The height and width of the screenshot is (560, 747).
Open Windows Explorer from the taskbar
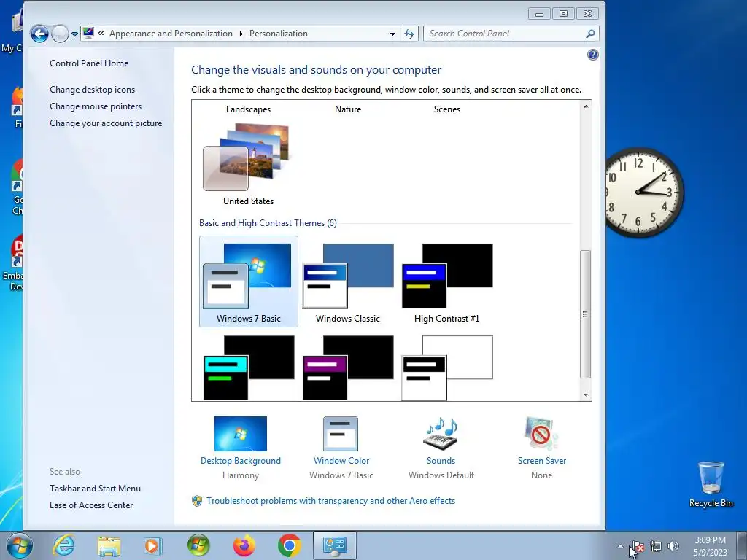(x=109, y=545)
